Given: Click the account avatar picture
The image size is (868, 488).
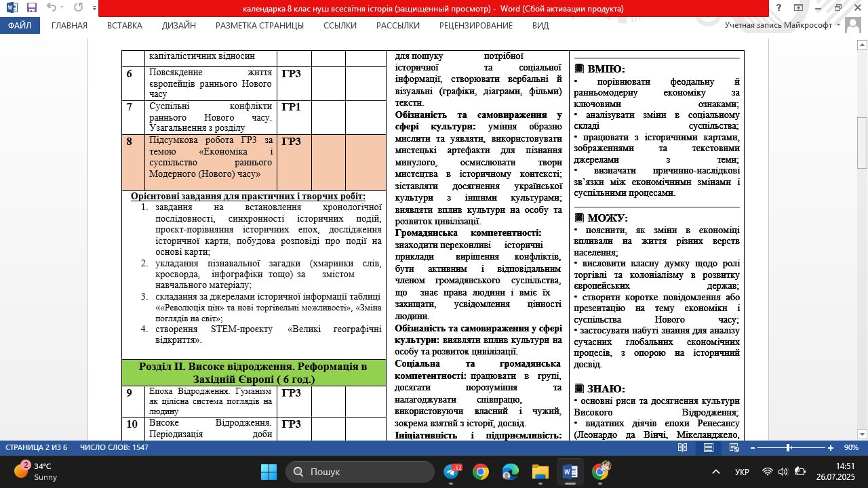Looking at the screenshot, I should click(x=854, y=25).
